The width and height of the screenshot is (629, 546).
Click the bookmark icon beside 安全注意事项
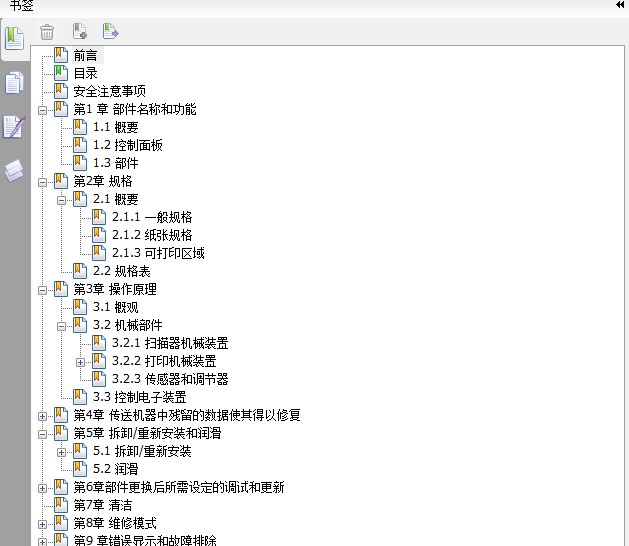coord(61,91)
